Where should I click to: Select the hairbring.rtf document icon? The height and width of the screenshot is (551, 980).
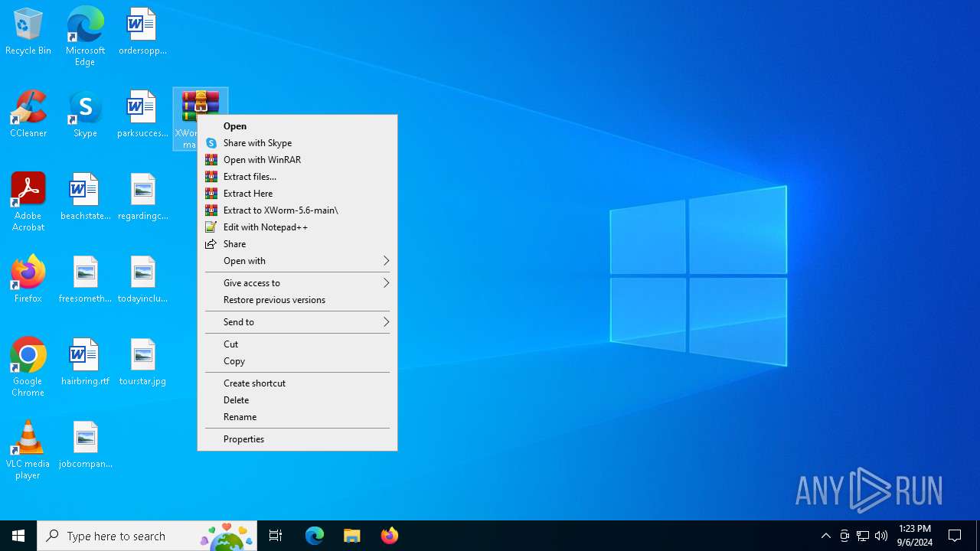click(x=85, y=362)
